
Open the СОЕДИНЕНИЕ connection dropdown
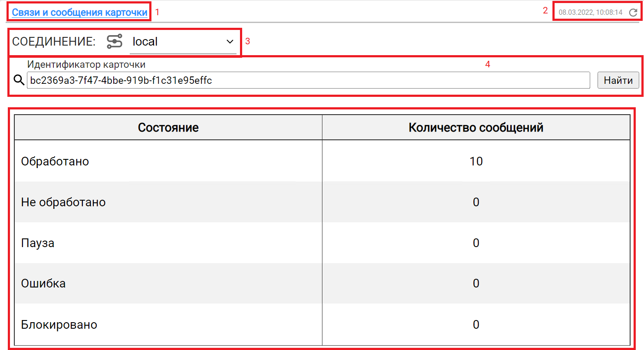pyautogui.click(x=182, y=42)
